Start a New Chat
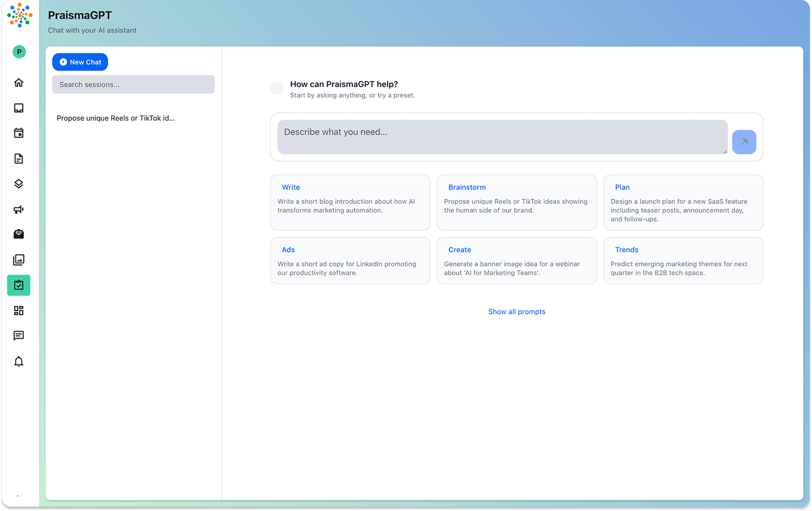Viewport: 812px width, 511px height. tap(80, 62)
